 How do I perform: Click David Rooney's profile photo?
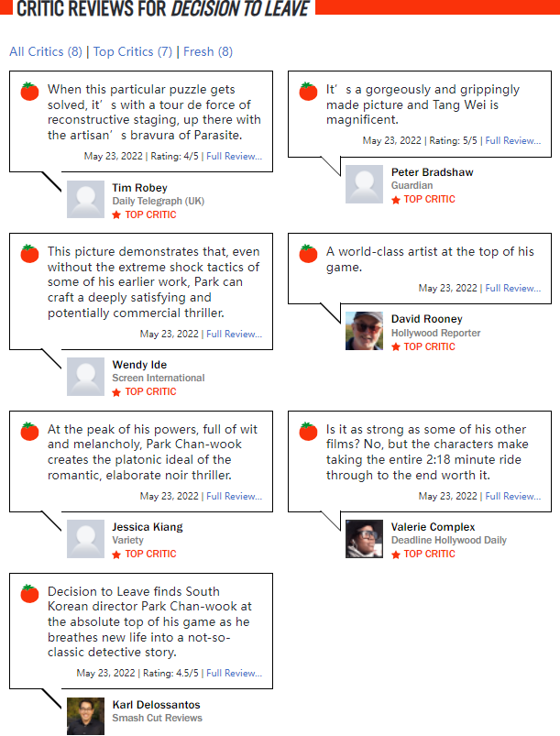point(364,331)
